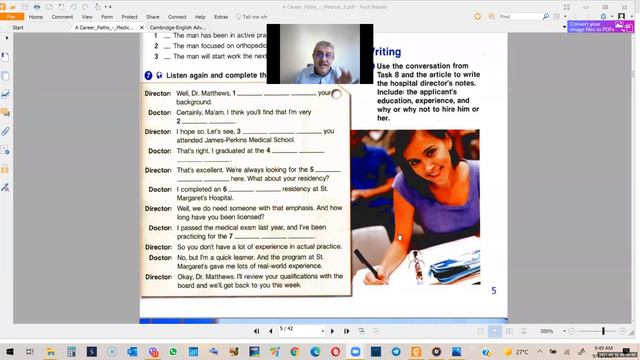
Task: Select facing pages view mode icon
Action: pyautogui.click(x=509, y=331)
